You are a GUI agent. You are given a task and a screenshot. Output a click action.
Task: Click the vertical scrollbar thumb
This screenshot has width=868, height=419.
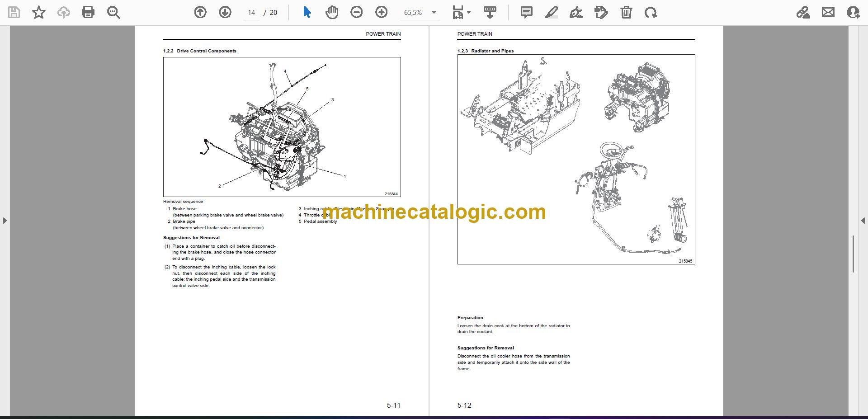coord(853,254)
